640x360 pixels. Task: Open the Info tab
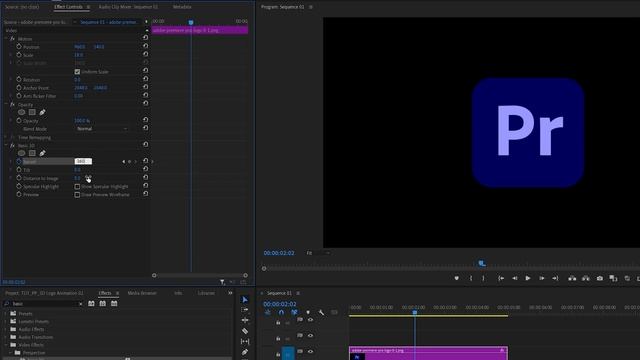[x=178, y=293]
